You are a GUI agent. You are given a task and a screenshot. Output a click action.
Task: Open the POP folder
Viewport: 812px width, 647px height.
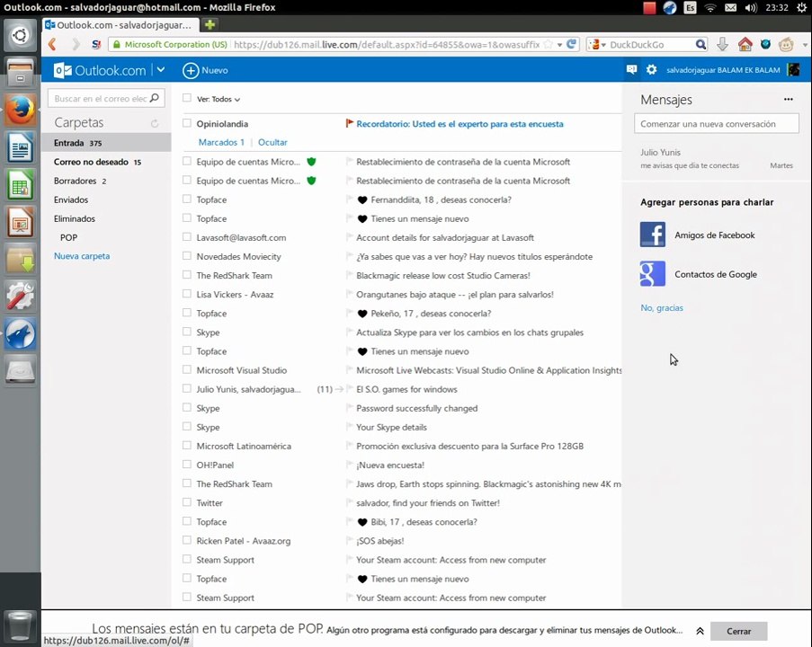tap(106, 237)
